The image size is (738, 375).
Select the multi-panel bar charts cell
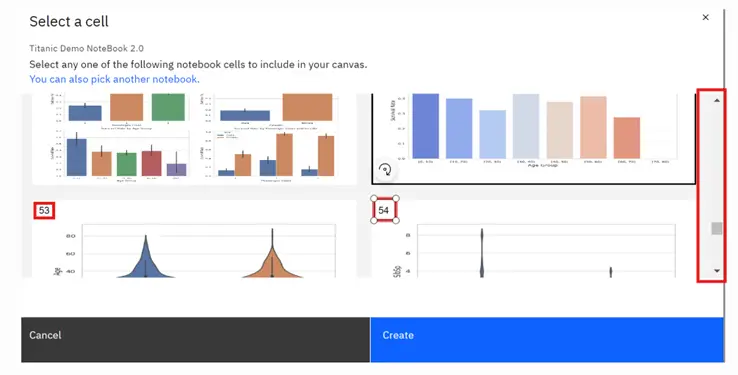(194, 137)
